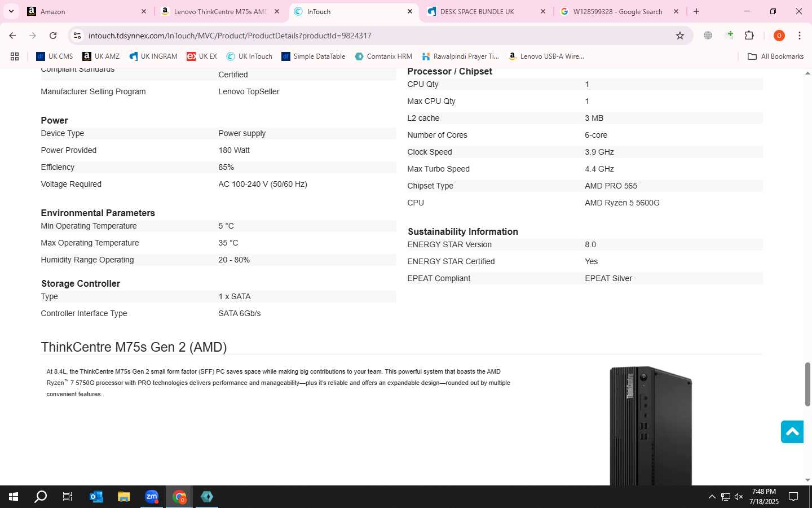Select the active InTouch tab

point(353,11)
